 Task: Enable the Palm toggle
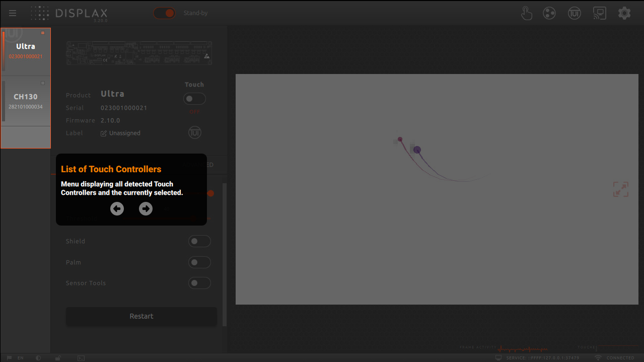(199, 262)
